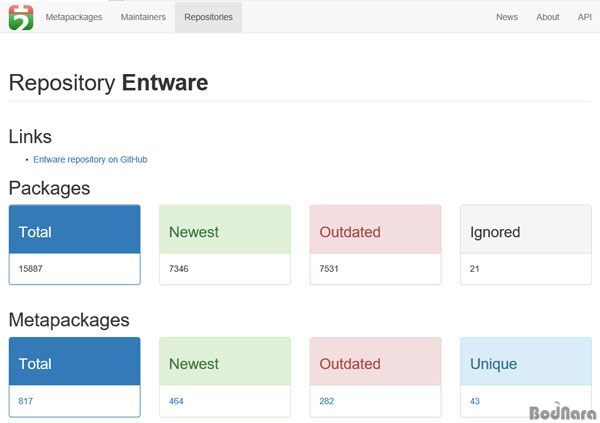600x423 pixels.
Task: Click ignored packages value 21
Action: tap(474, 269)
